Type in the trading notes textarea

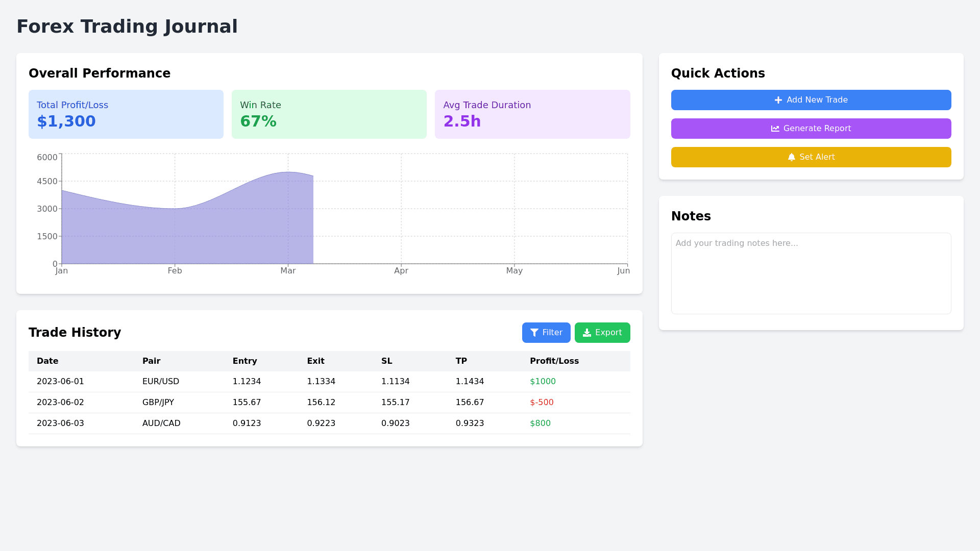(811, 273)
